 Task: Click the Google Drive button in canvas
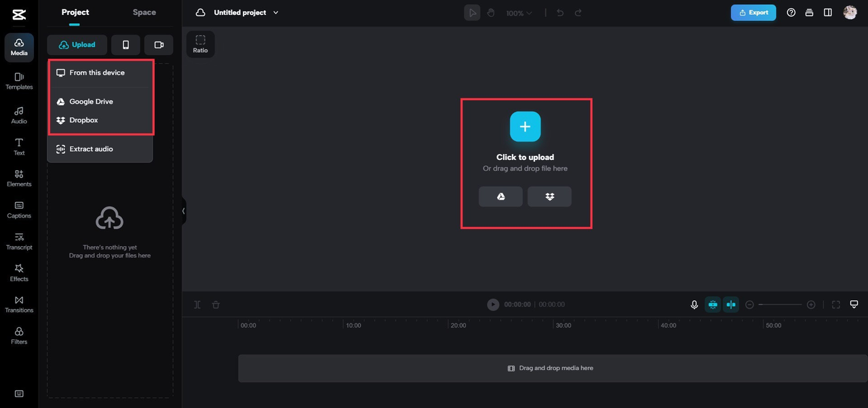pos(500,197)
